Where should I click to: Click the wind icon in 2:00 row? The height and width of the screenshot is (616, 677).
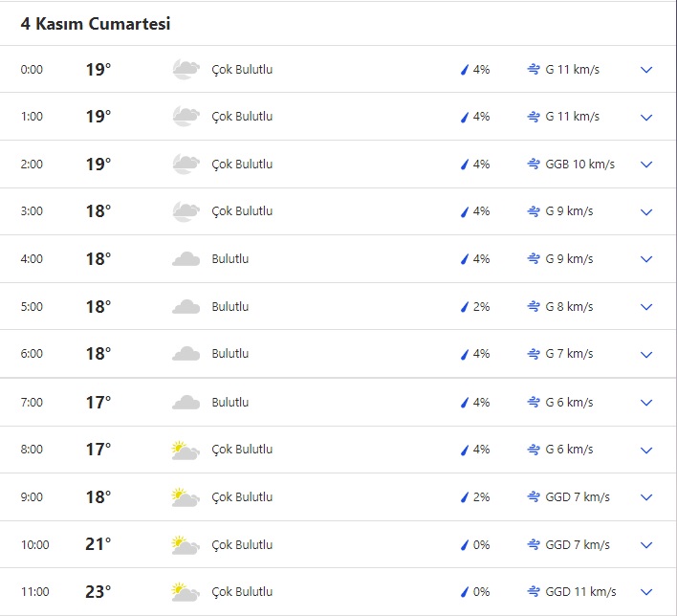coord(534,165)
